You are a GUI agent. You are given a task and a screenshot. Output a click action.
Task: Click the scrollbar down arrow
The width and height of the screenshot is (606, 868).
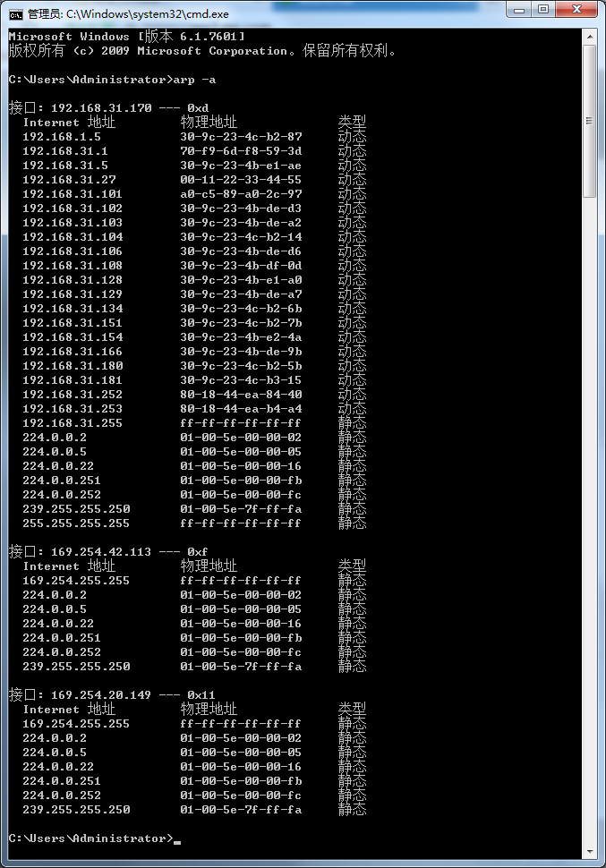pyautogui.click(x=589, y=851)
